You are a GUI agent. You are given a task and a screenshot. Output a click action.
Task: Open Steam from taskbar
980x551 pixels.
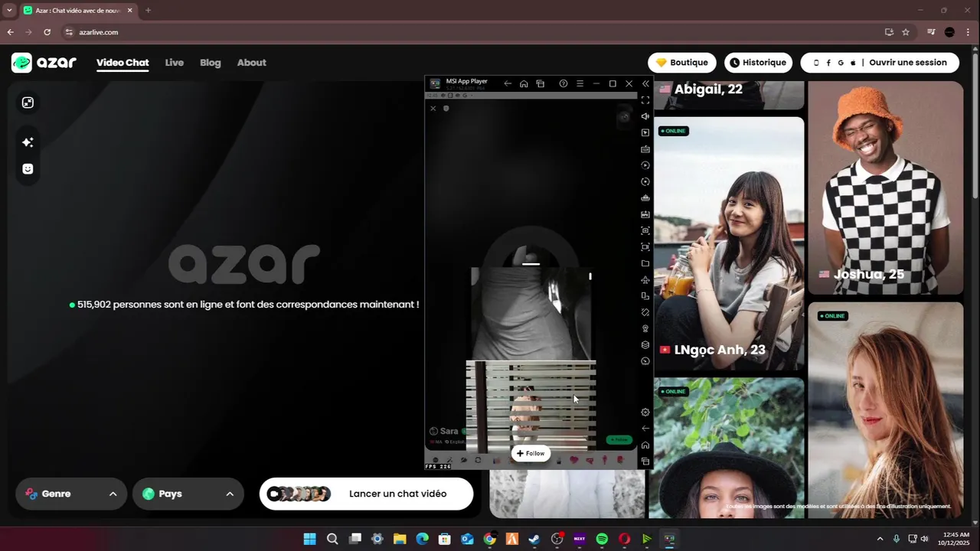tap(534, 539)
